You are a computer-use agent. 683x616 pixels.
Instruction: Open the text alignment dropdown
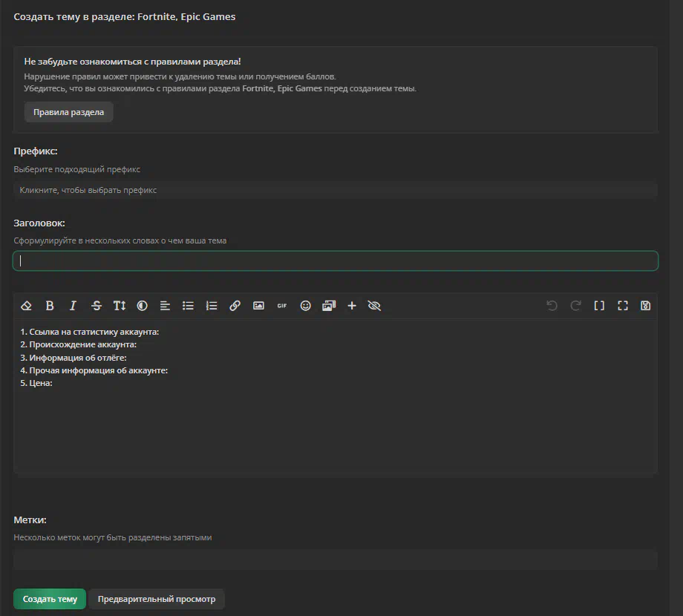tap(165, 306)
